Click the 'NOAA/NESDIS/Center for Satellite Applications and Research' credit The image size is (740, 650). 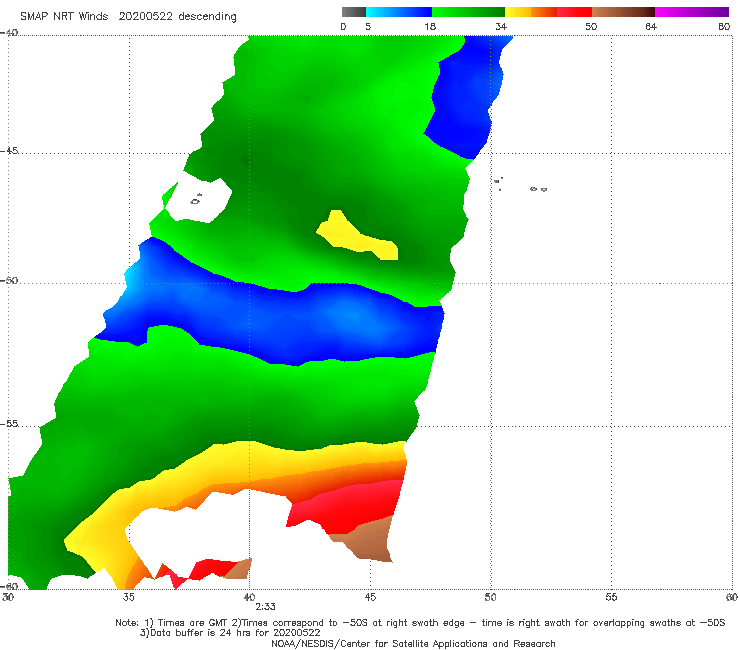[413, 643]
